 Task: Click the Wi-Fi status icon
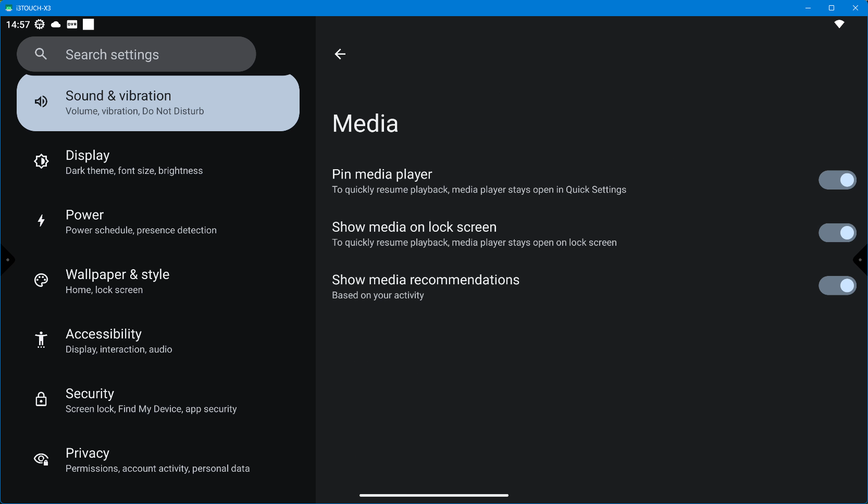coord(839,24)
